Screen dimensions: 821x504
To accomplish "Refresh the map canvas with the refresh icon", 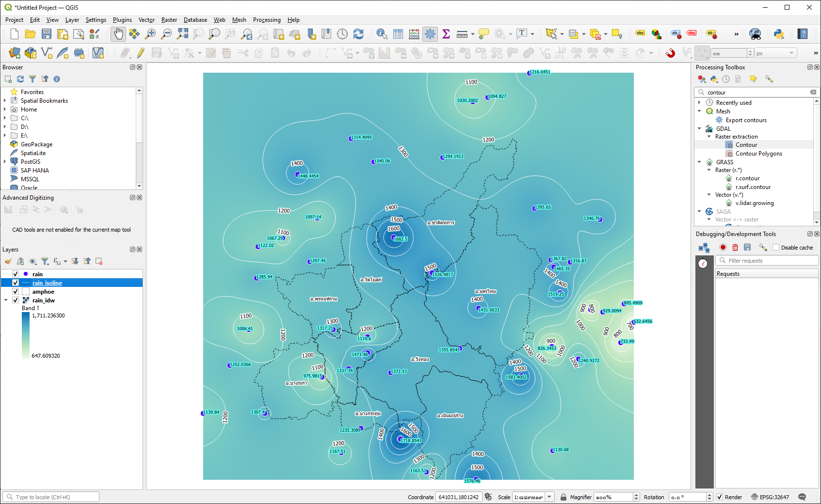I will pyautogui.click(x=358, y=34).
